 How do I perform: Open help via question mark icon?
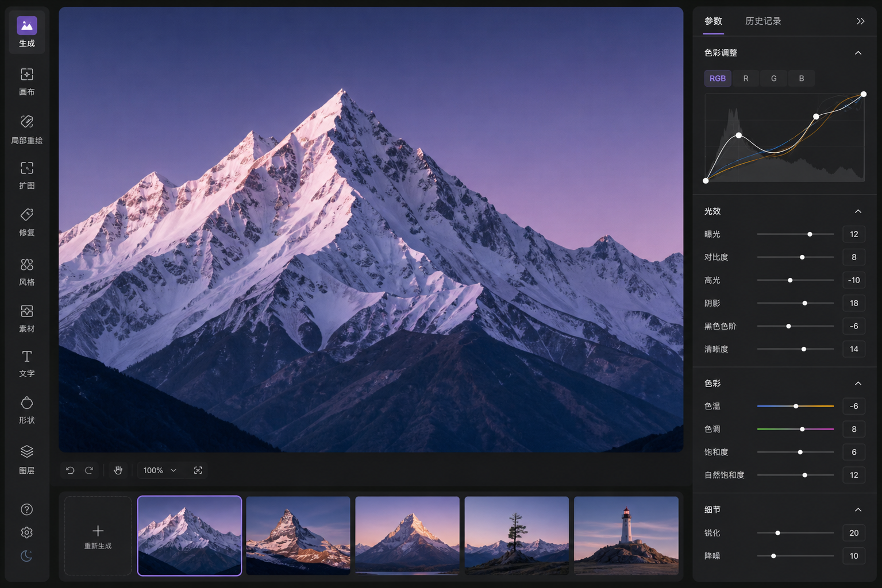(x=26, y=509)
